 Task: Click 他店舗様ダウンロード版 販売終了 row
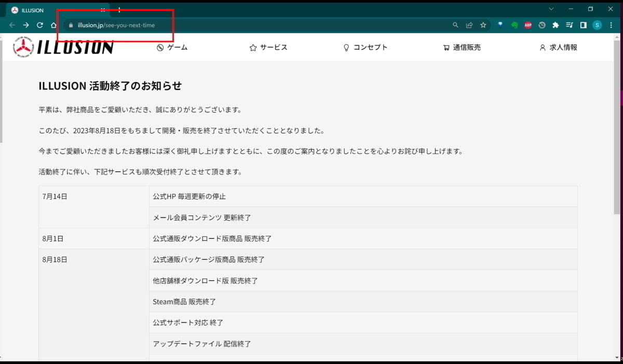[363, 281]
